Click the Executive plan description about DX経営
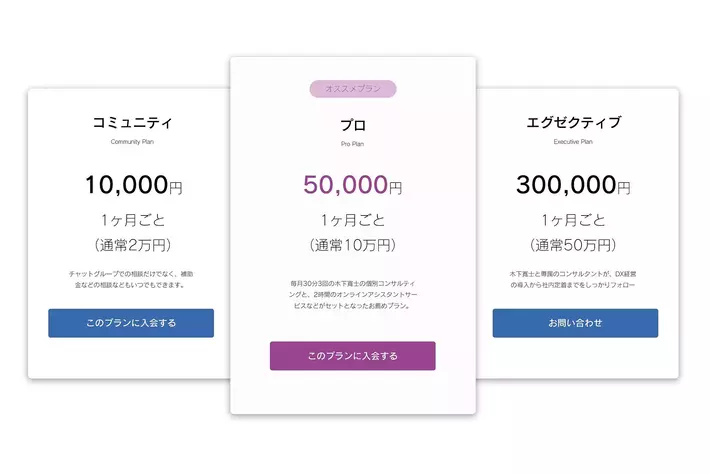Image resolution: width=710 pixels, height=474 pixels. (573, 279)
